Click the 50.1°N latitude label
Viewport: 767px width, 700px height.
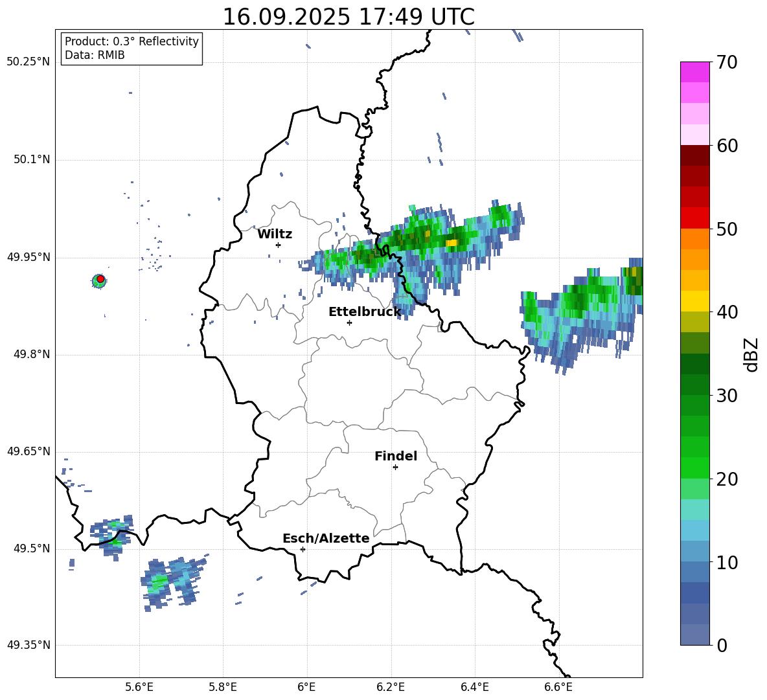[x=32, y=159]
